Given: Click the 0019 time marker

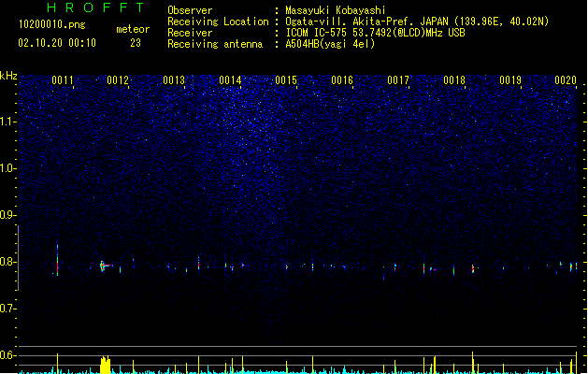Looking at the screenshot, I should 510,80.
